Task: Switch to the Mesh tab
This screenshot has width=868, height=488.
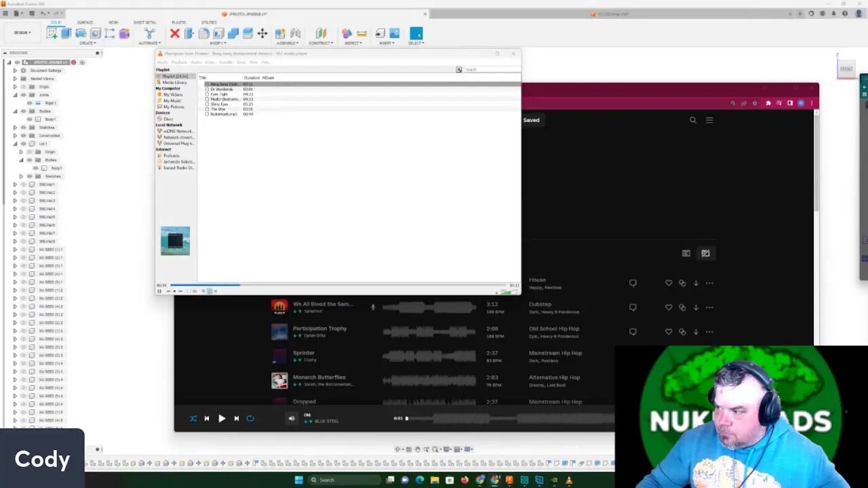Action: point(113,22)
